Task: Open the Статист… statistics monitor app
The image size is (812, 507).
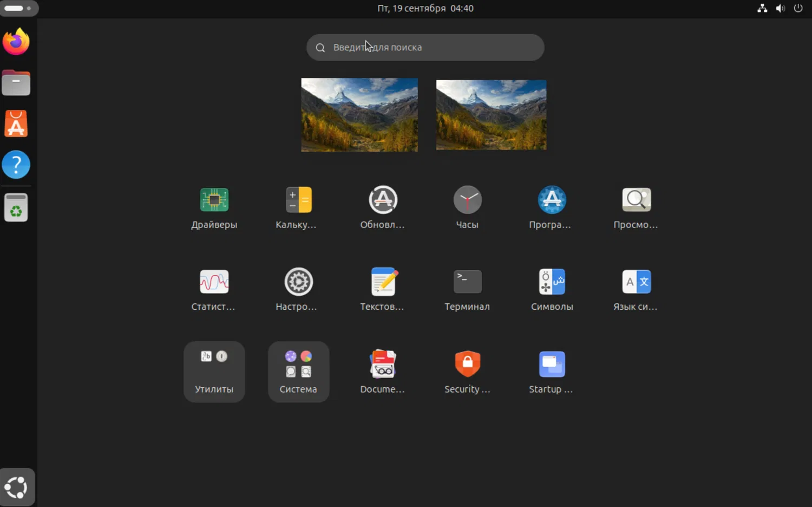Action: [x=214, y=290]
